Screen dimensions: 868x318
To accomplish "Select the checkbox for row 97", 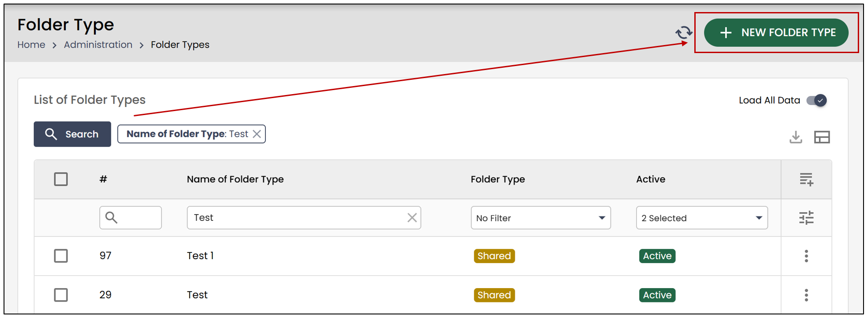I will tap(61, 256).
